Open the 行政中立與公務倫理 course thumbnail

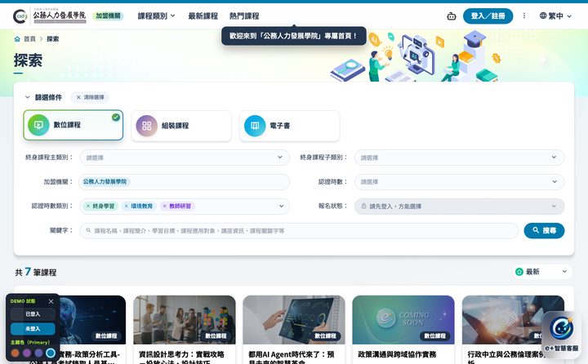[513, 320]
